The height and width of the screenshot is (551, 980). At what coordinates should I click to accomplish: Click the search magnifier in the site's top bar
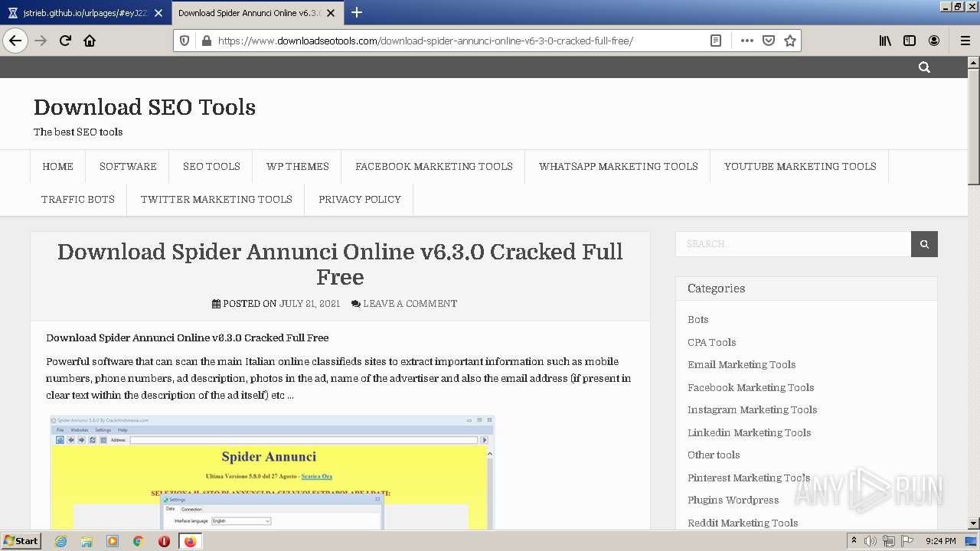924,67
